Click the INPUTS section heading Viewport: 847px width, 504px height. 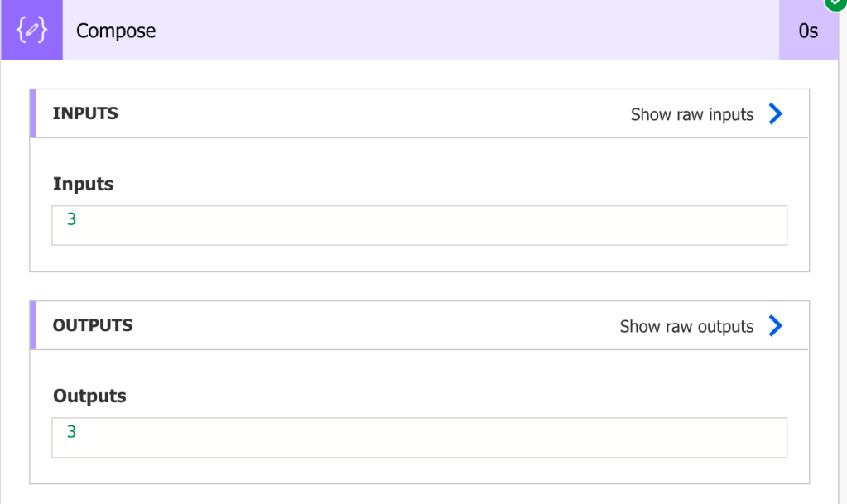(85, 113)
